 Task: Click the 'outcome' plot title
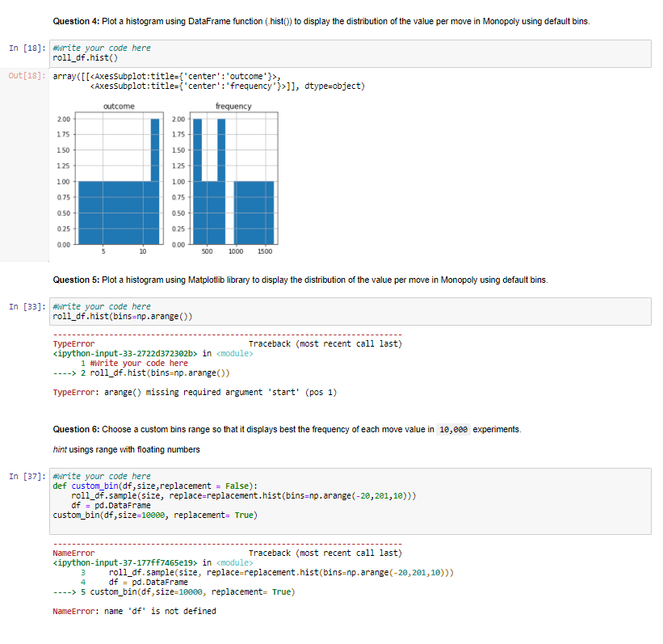120,106
